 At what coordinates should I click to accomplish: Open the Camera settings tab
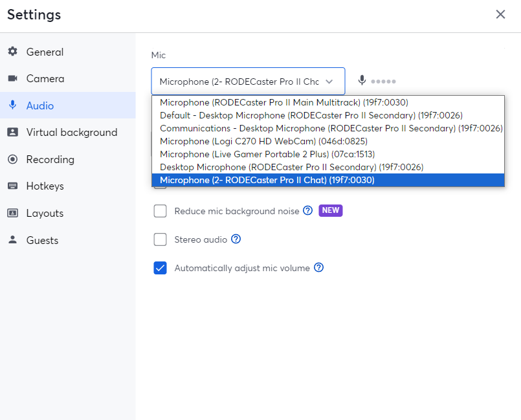pyautogui.click(x=68, y=79)
